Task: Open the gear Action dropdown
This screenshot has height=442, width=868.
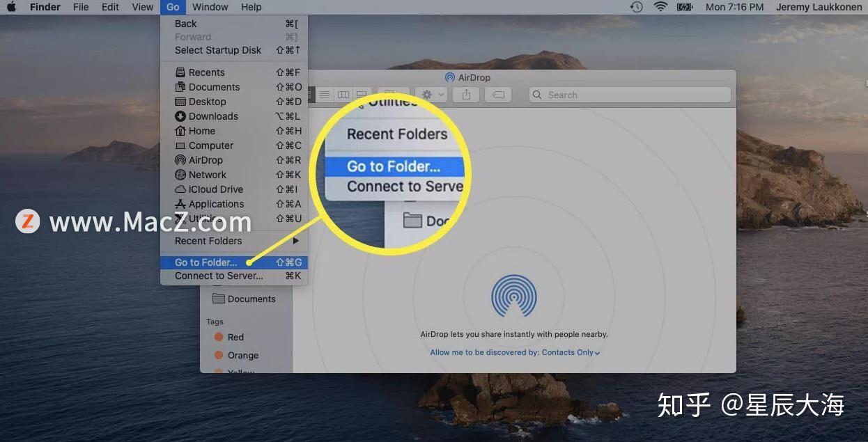Action: tap(431, 95)
